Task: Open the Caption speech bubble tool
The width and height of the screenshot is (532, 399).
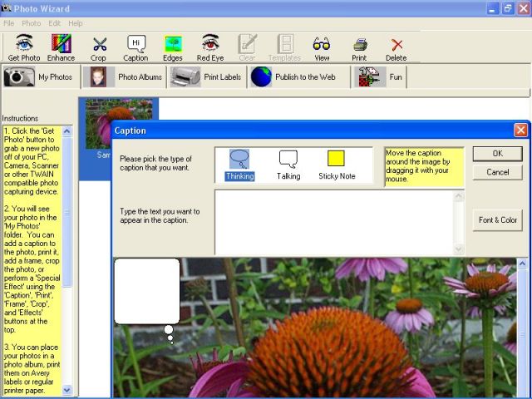Action: 135,48
